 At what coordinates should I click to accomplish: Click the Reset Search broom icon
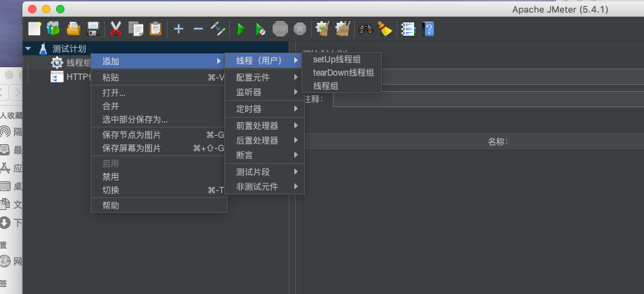(x=385, y=29)
